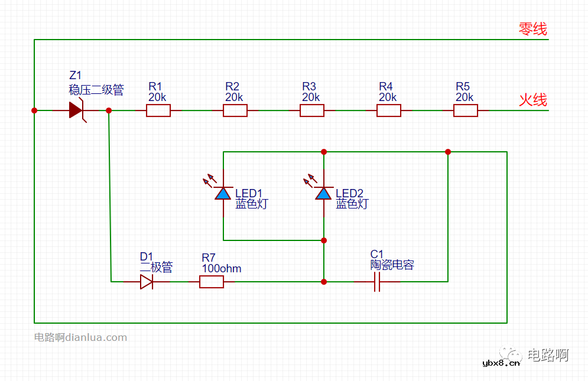Open the 电路啊dianlua.com watermark link
The image size is (588, 381).
pyautogui.click(x=80, y=338)
